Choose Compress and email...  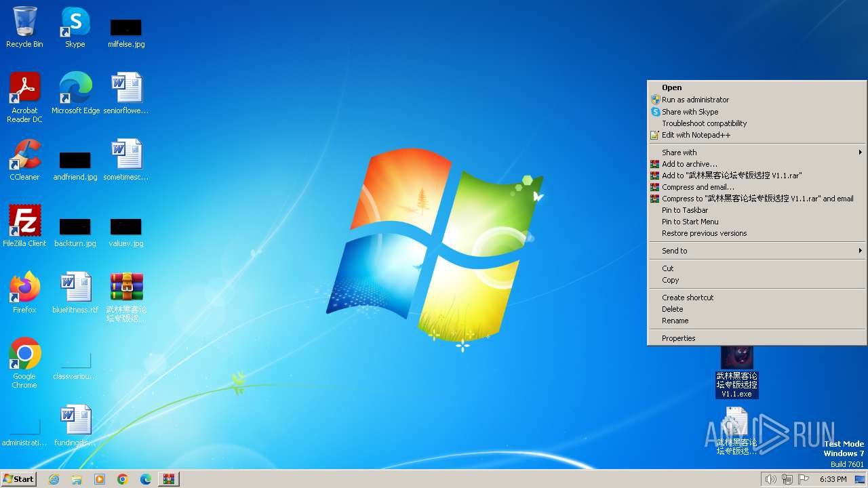point(757,187)
